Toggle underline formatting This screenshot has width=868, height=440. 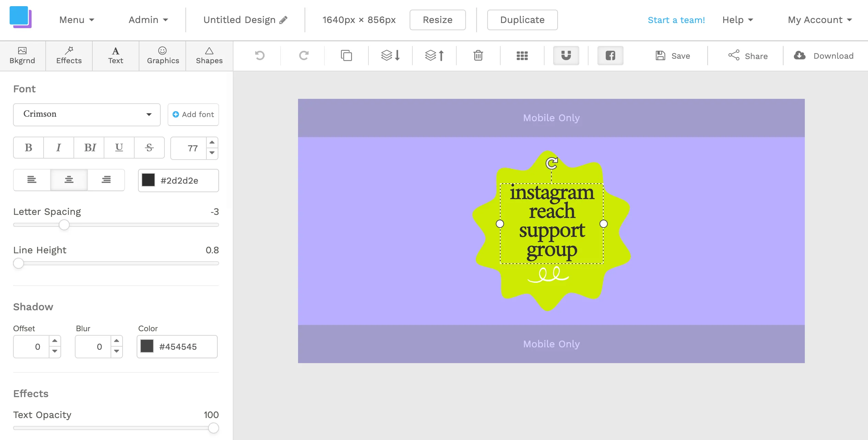click(119, 148)
